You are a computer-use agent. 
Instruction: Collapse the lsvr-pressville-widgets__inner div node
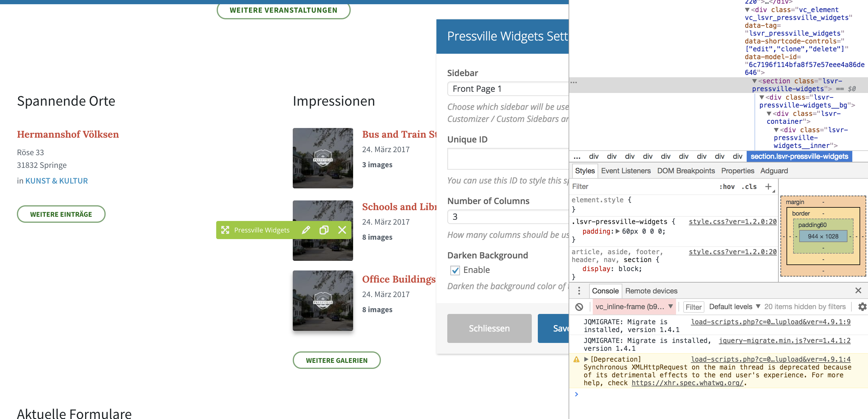(776, 130)
